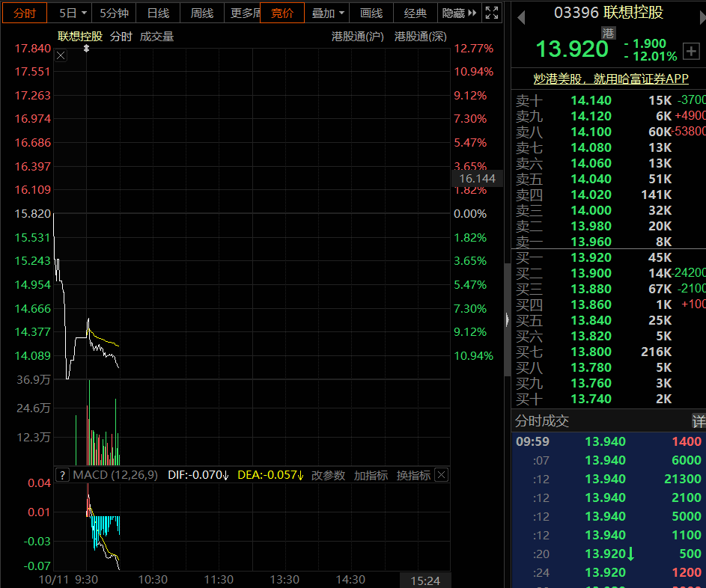706x588 pixels.
Task: Select the 卖十 14.140 ask row
Action: pos(609,100)
